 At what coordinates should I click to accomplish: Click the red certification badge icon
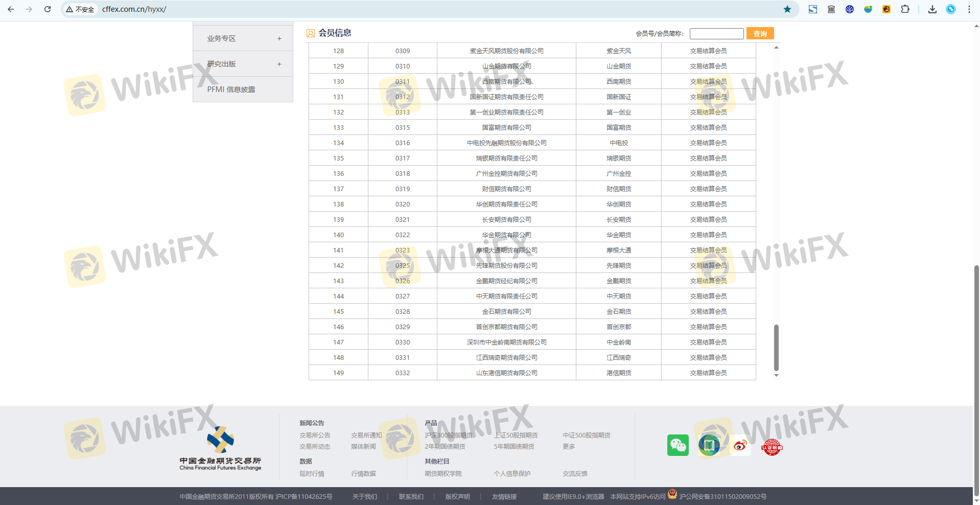[772, 447]
